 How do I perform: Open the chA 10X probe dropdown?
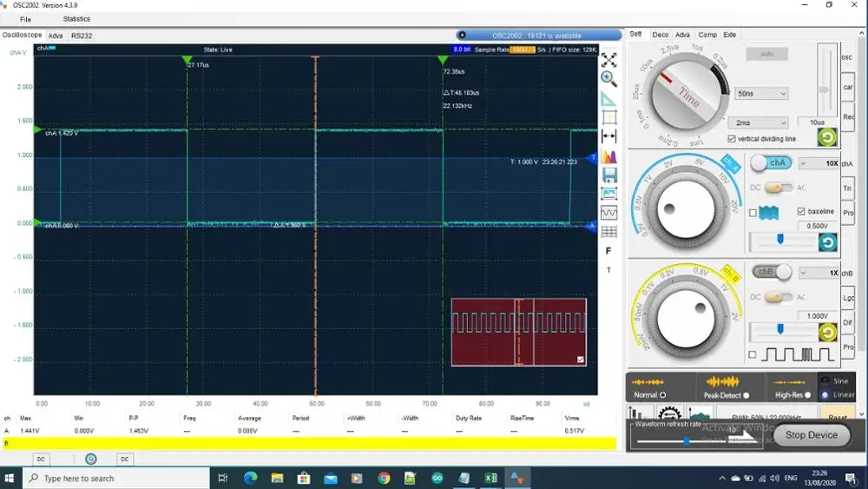click(819, 163)
